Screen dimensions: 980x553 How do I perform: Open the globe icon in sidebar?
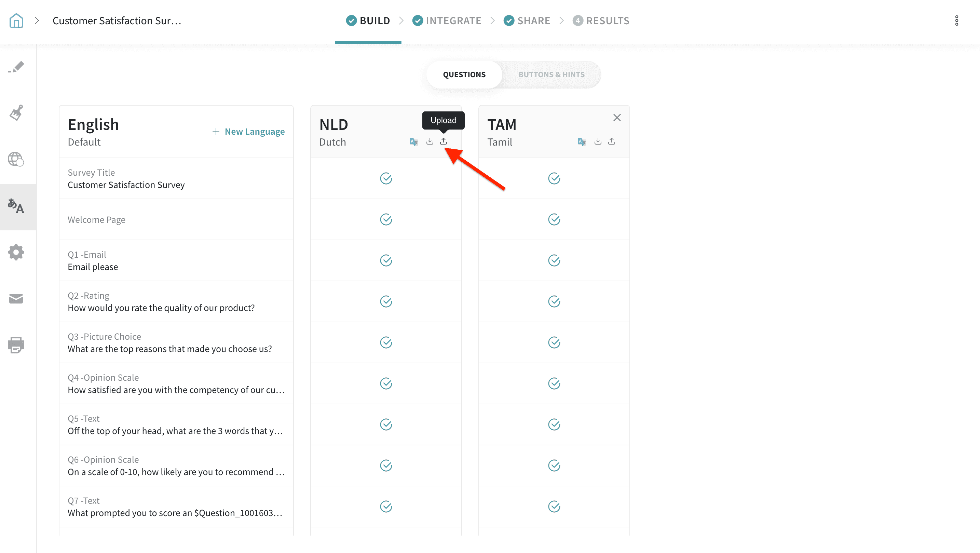(x=16, y=159)
